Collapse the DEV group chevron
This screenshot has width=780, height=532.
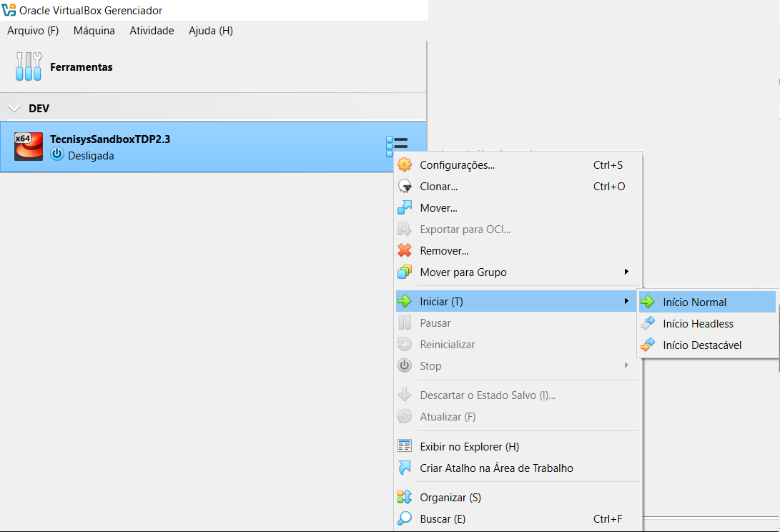click(14, 109)
